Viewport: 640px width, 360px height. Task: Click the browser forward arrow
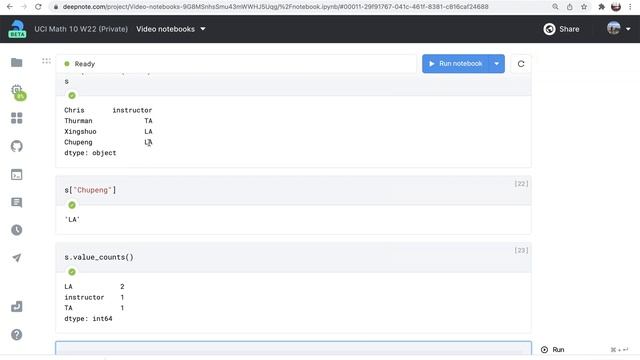[24, 7]
